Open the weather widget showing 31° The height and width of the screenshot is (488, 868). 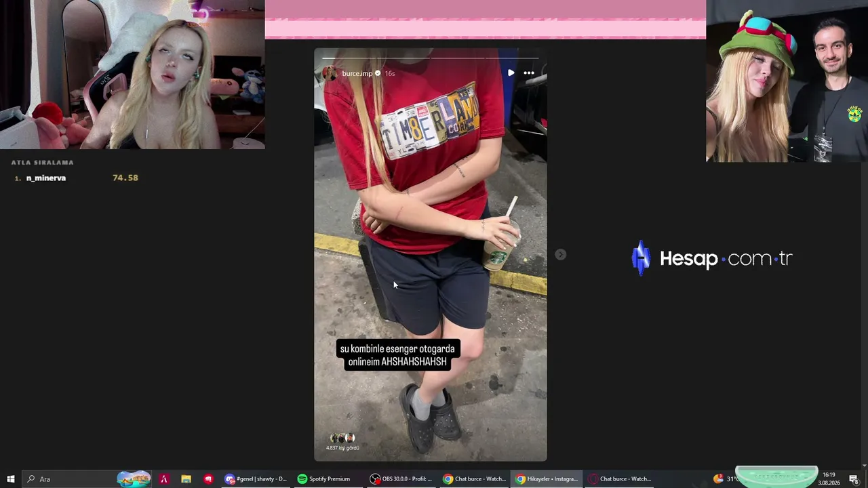pyautogui.click(x=725, y=479)
